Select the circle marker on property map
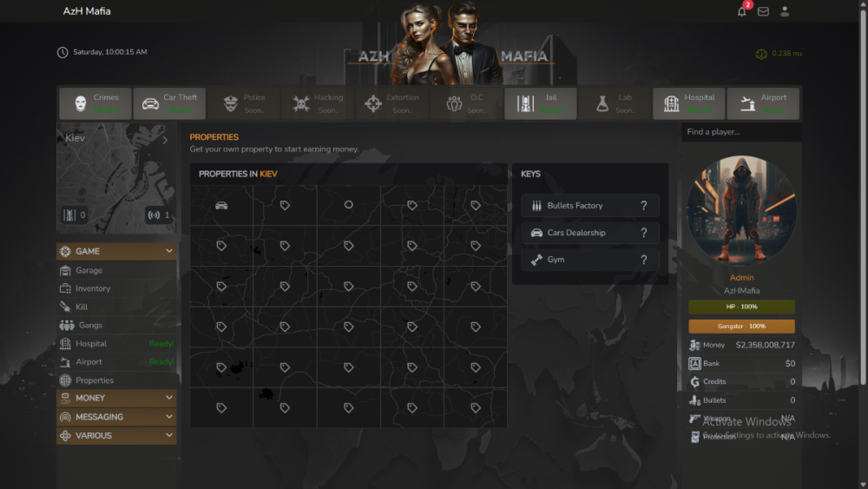The image size is (868, 489). (x=348, y=206)
